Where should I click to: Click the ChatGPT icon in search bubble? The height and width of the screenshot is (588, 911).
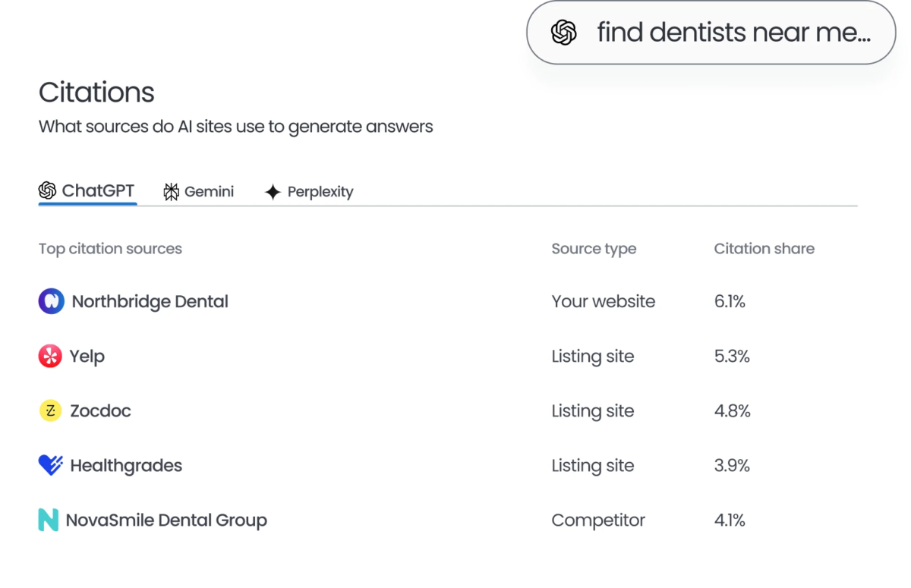[564, 33]
